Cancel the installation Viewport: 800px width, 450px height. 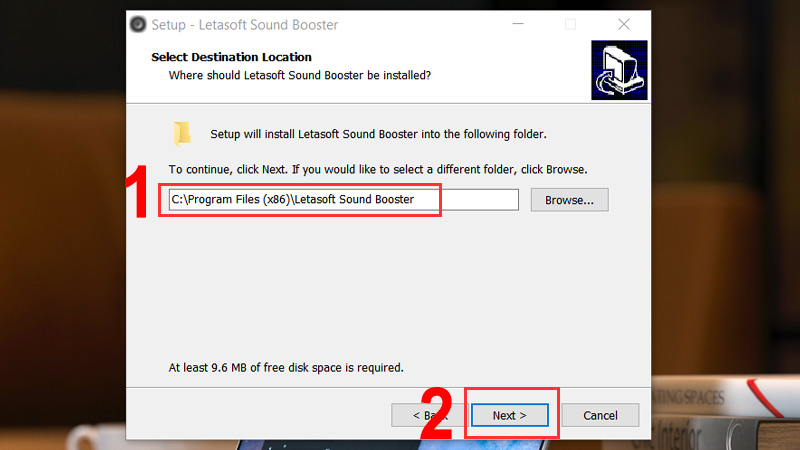[600, 415]
